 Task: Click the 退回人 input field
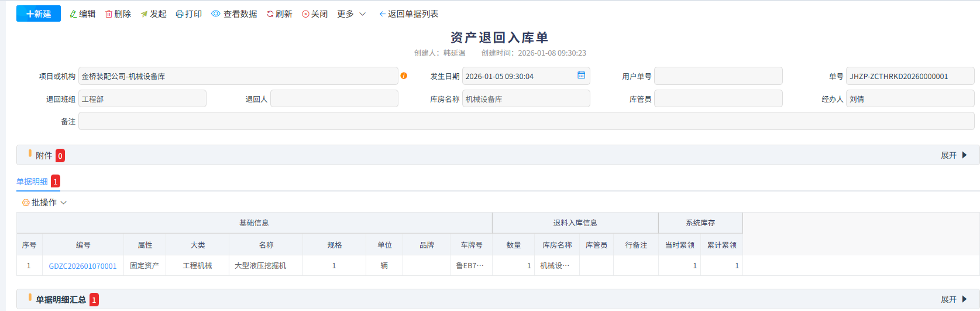point(333,99)
